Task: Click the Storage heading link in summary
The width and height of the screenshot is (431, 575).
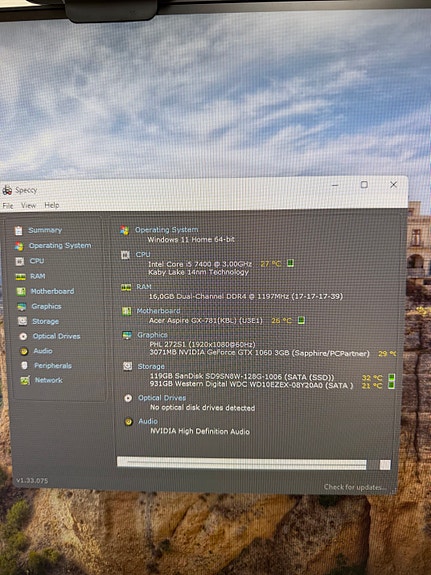Action: (151, 366)
